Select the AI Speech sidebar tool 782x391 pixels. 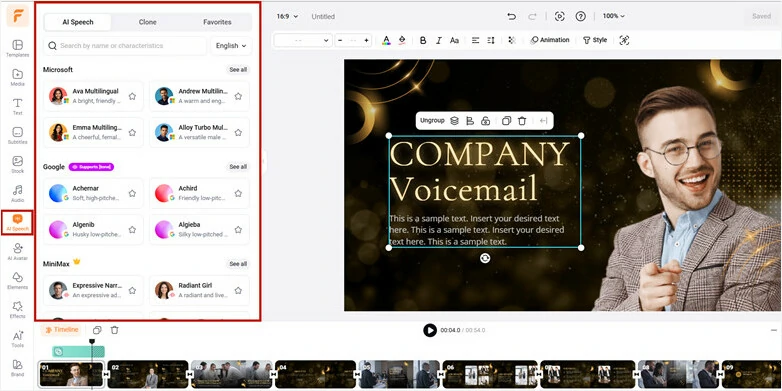coord(17,222)
